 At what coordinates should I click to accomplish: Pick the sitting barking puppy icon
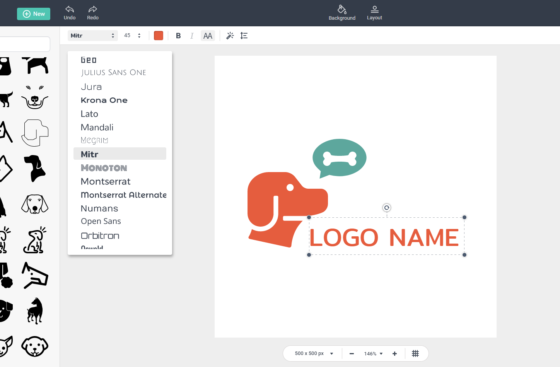(x=35, y=240)
